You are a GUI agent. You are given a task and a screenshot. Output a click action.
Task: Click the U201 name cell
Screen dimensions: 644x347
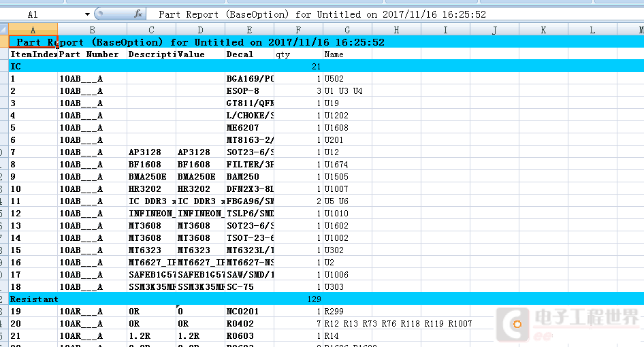coord(347,139)
